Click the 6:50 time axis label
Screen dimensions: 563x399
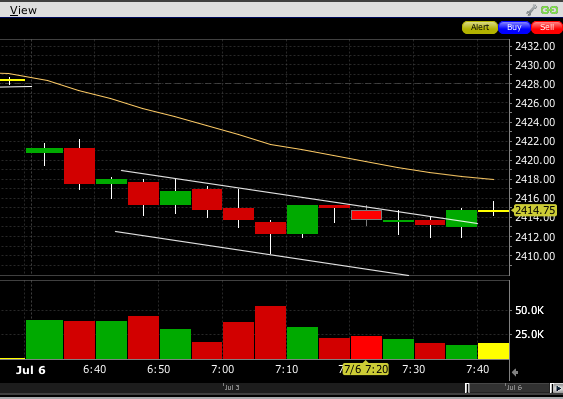[159, 369]
